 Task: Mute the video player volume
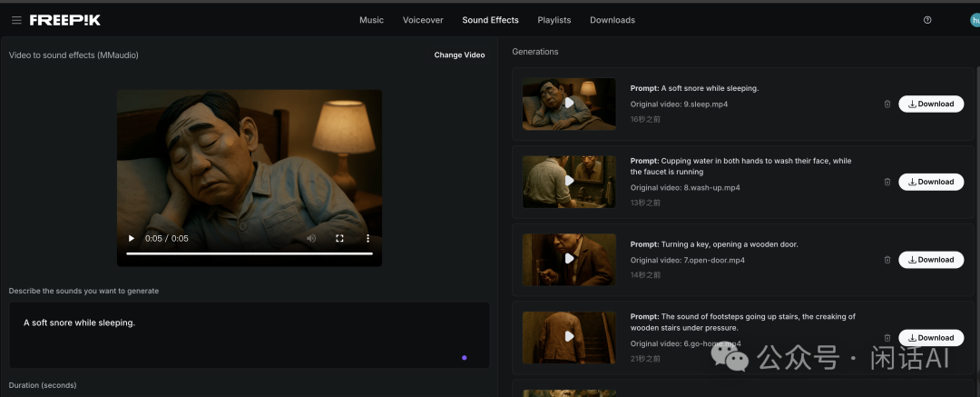(311, 239)
